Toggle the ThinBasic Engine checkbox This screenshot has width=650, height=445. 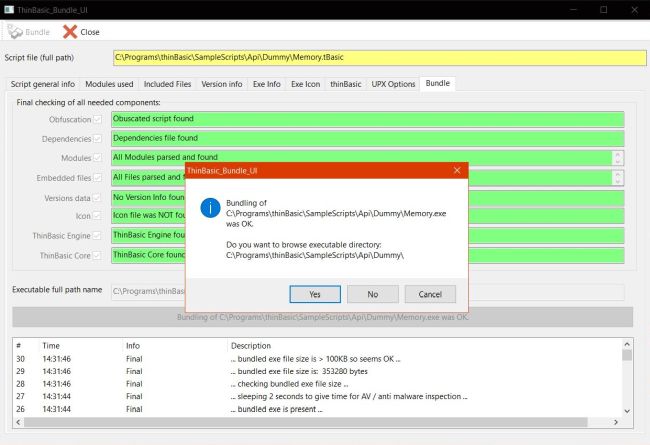point(97,236)
